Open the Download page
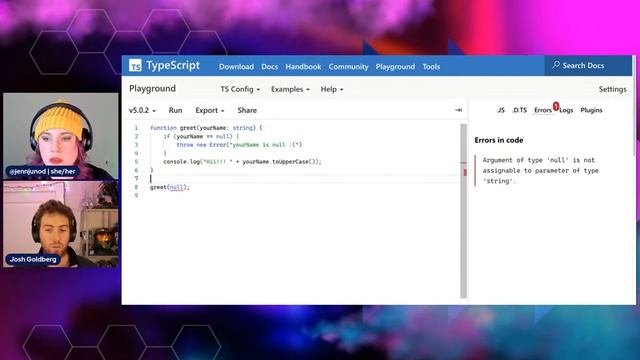640x360 pixels. (x=236, y=67)
